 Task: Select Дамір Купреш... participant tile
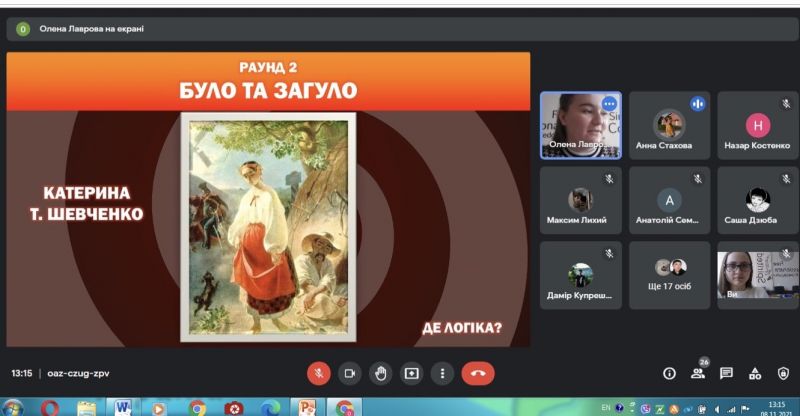click(581, 276)
